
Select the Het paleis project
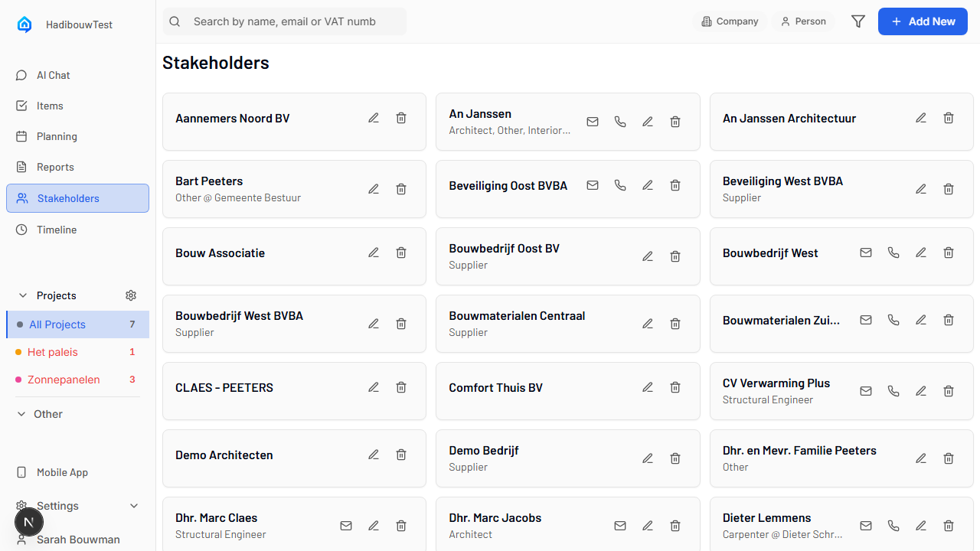(52, 352)
